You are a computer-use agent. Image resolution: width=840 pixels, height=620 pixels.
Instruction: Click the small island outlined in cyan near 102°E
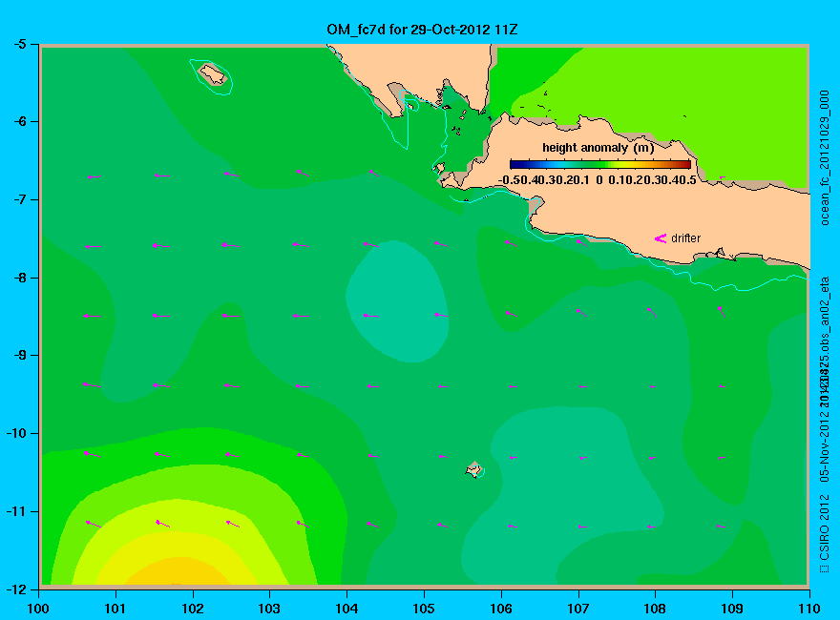(x=213, y=74)
